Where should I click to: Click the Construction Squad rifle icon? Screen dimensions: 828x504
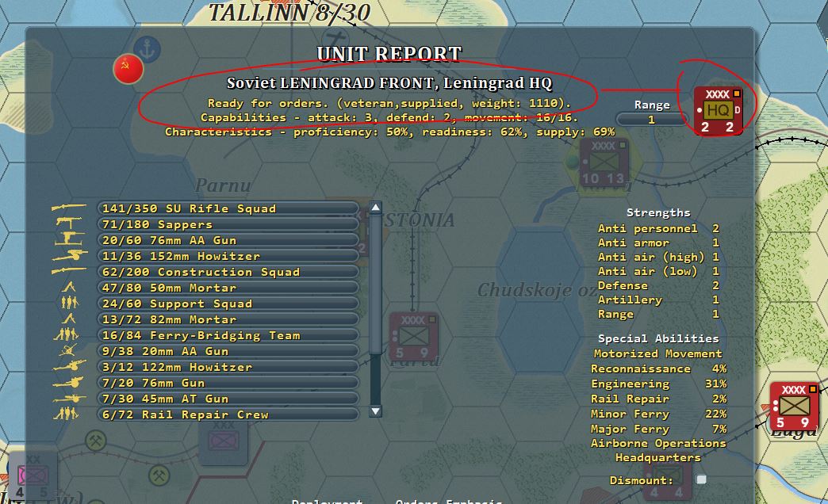(69, 271)
